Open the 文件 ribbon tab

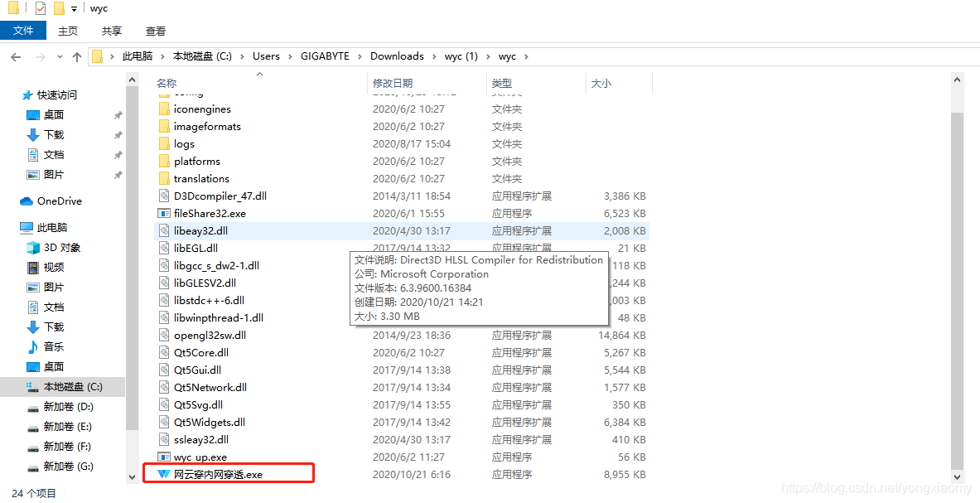(23, 31)
